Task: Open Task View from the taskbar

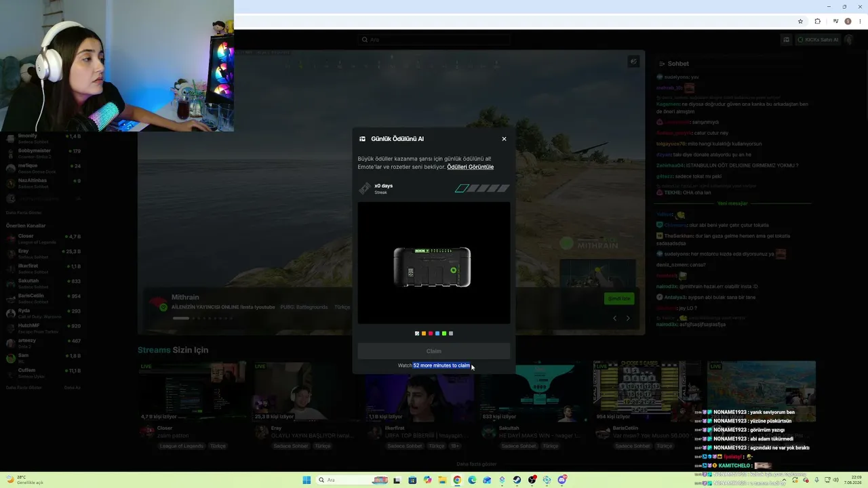Action: pos(397,480)
